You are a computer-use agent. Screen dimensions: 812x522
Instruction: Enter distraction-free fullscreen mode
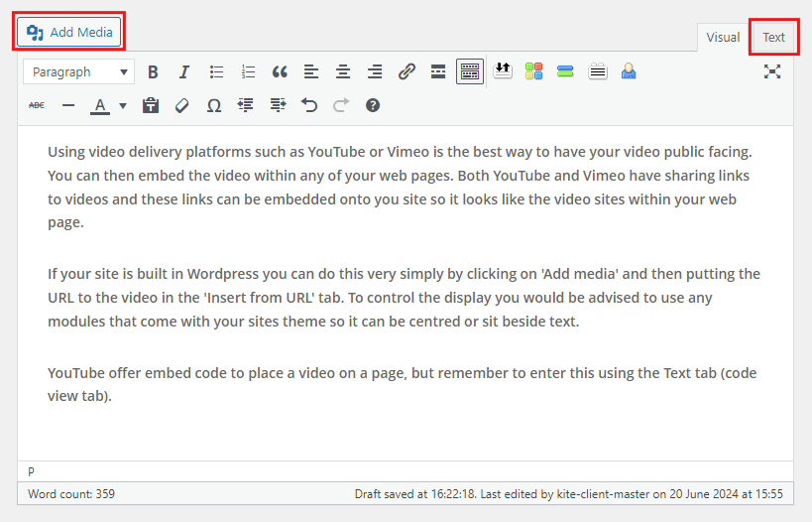(x=772, y=71)
